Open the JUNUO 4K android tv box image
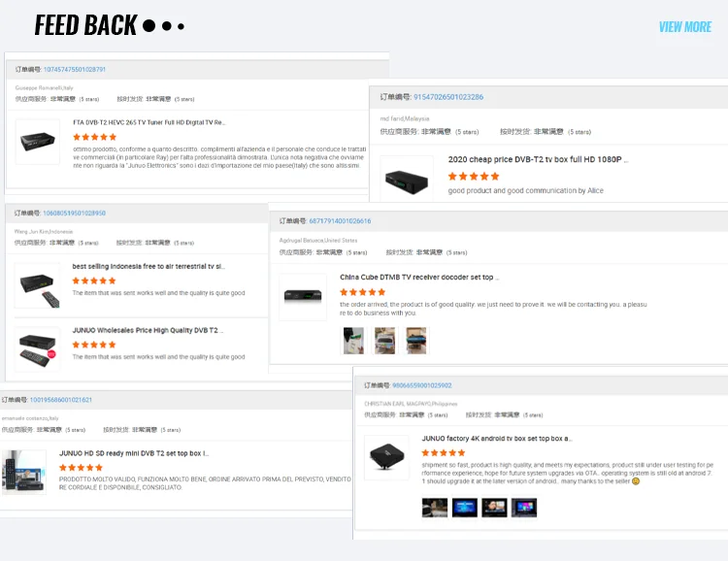728x561 pixels. (386, 457)
